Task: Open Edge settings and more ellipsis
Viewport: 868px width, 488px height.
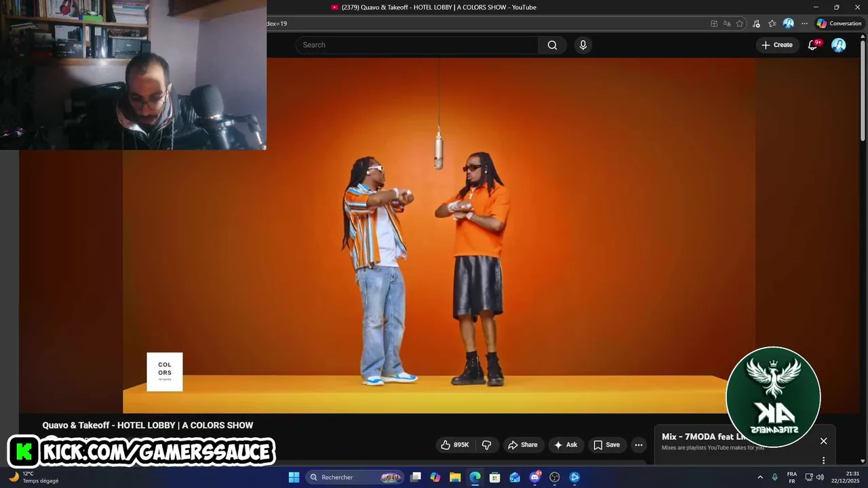Action: tap(804, 23)
